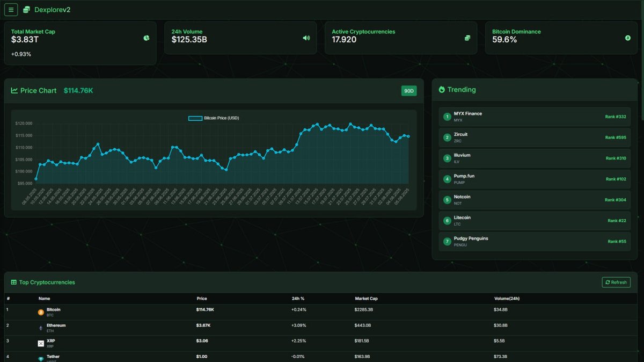Click the Bitcoin Dominance coin icon

pos(628,38)
